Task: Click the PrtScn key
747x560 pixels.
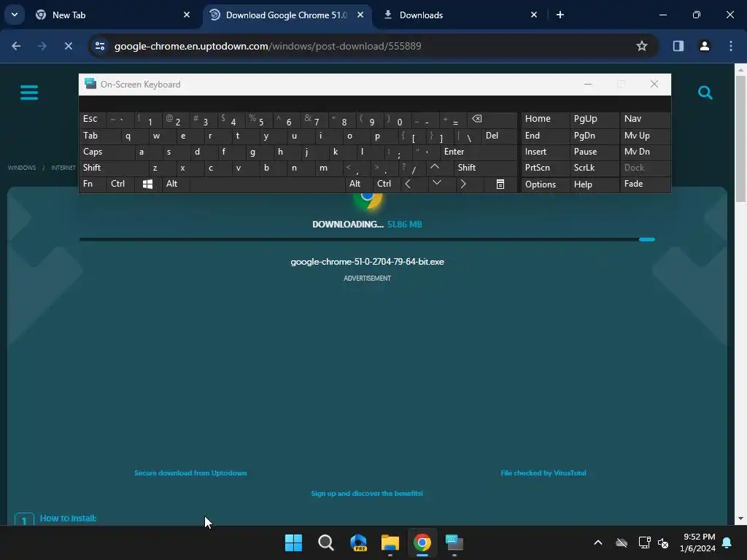Action: 545,168
